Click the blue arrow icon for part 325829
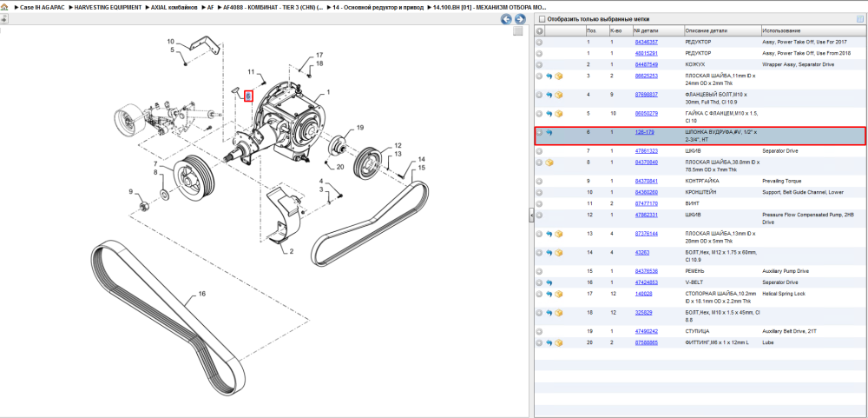Screen dimensions: 868x418 [549, 313]
